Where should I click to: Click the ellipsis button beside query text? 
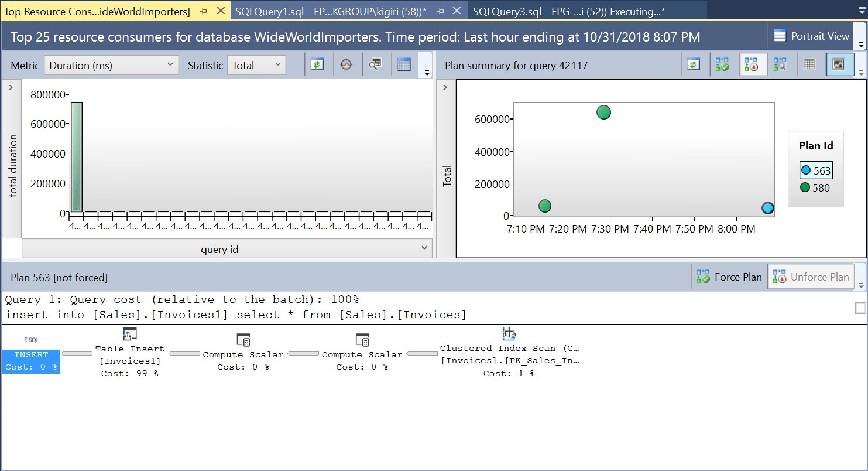coord(860,308)
